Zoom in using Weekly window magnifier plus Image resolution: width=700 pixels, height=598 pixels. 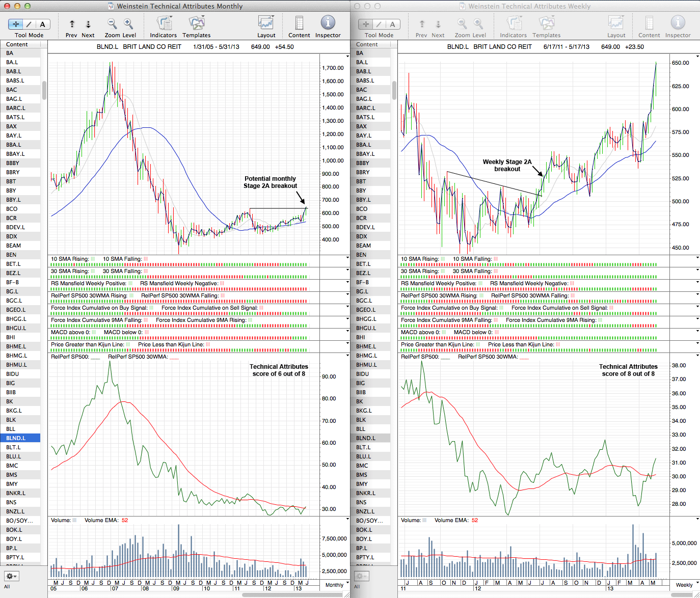click(478, 24)
